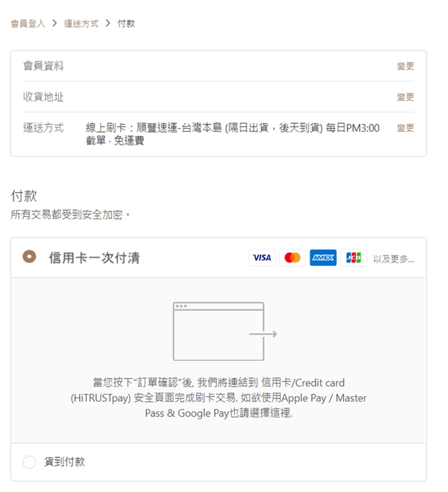The width and height of the screenshot is (448, 492).
Task: Click chevron after 運送方式 breadcrumb
Action: click(108, 23)
